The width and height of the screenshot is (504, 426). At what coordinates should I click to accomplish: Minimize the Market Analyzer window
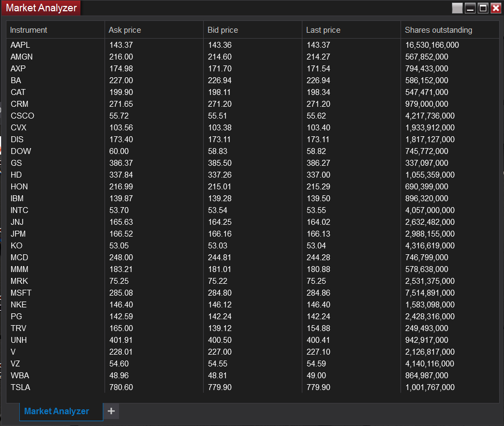click(x=470, y=9)
